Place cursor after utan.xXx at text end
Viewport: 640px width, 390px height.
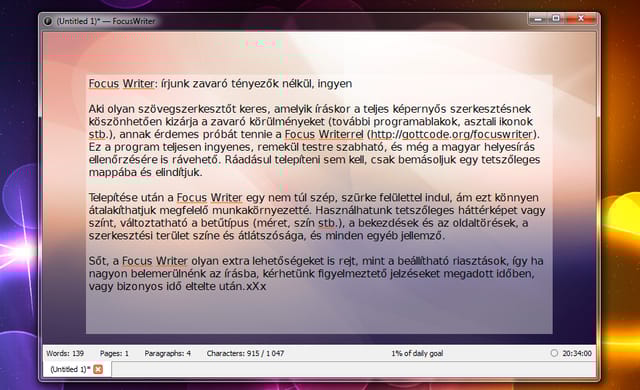click(267, 286)
